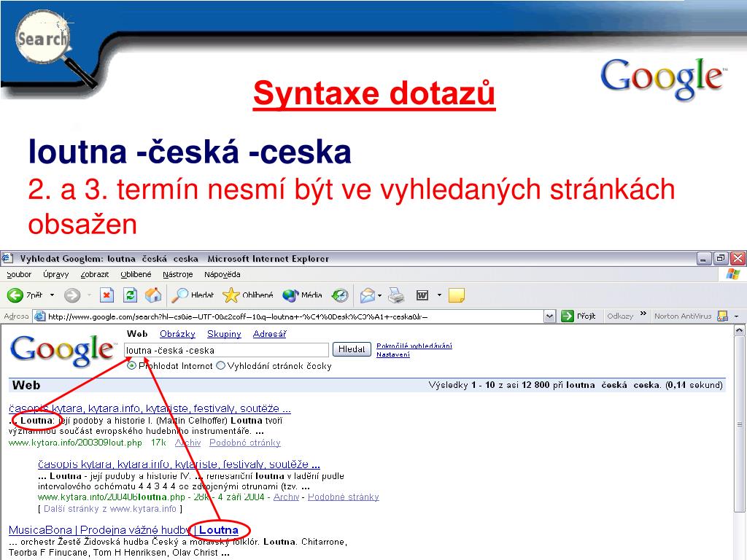
Task: Refresh the page with green arrows icon
Action: tap(130, 295)
